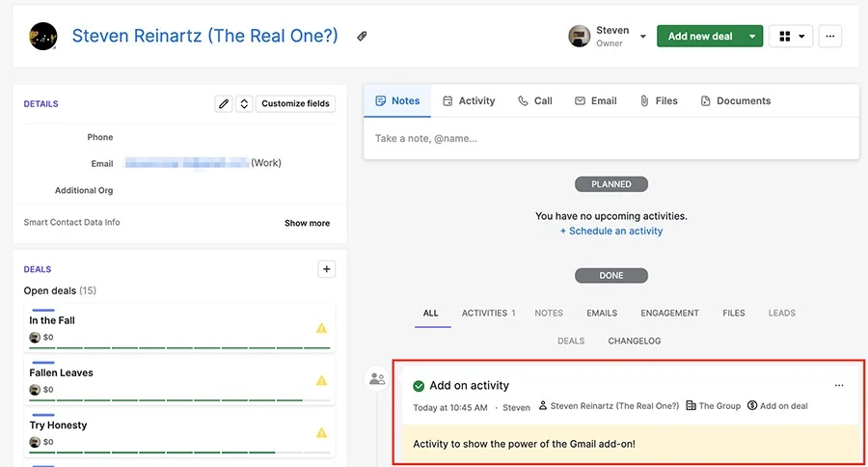
Task: Click the Add new deal button
Action: tap(700, 36)
